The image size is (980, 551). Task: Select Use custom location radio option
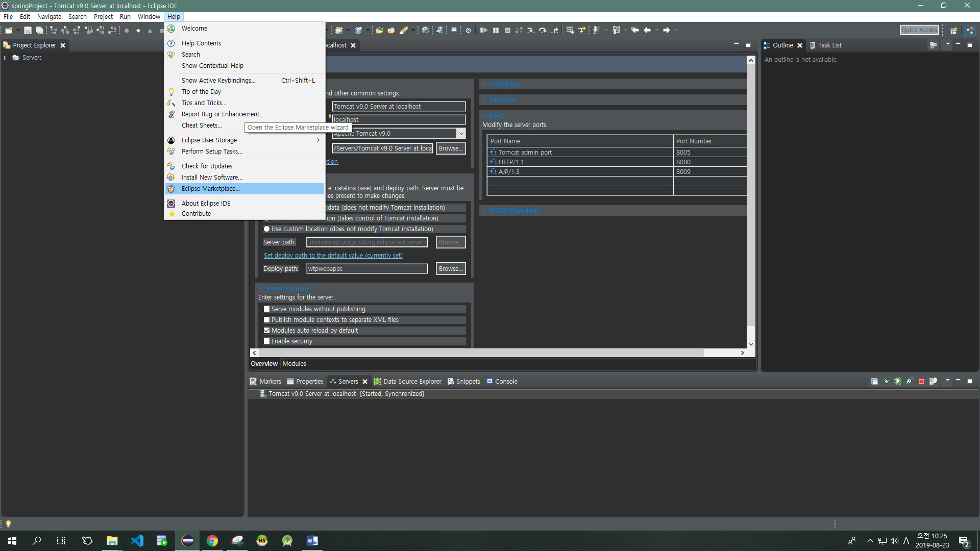click(266, 229)
